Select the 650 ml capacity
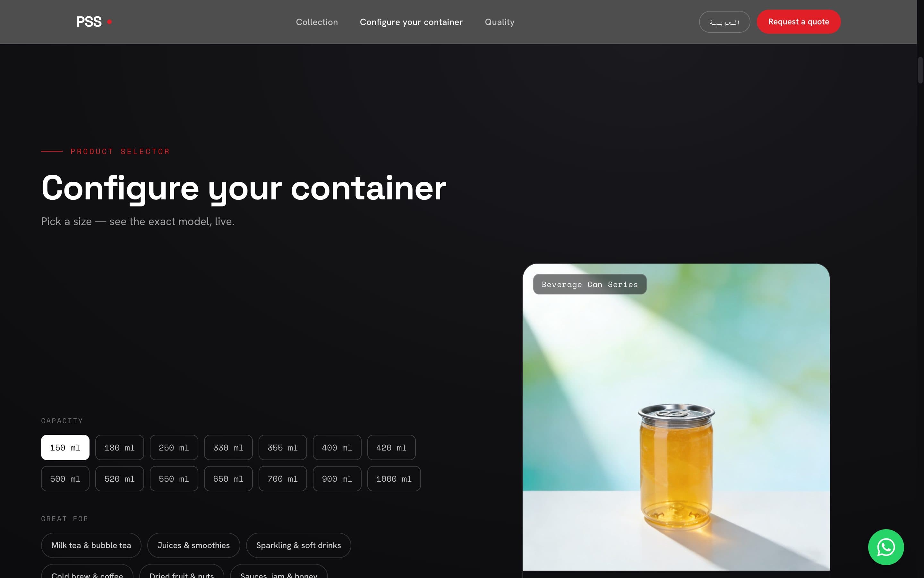This screenshot has height=578, width=924. tap(228, 478)
